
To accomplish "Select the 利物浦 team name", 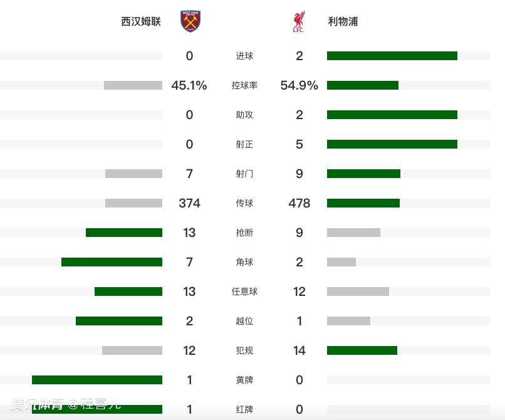I will [x=343, y=21].
